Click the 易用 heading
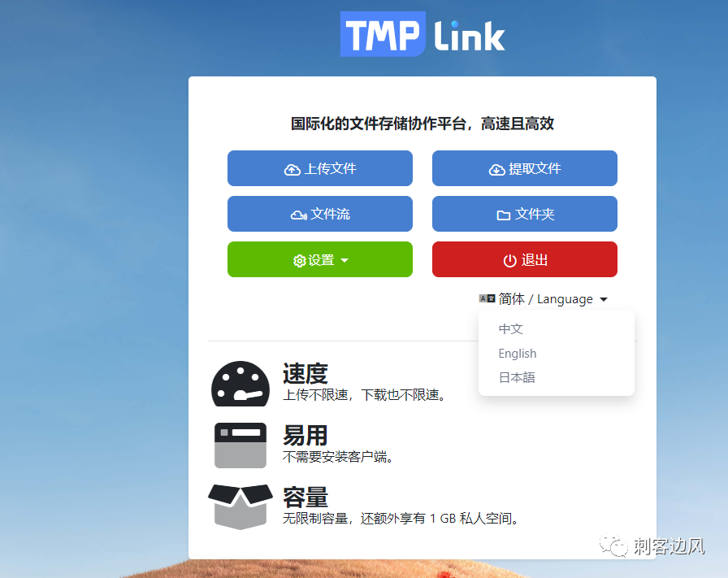The height and width of the screenshot is (578, 728). coord(305,436)
